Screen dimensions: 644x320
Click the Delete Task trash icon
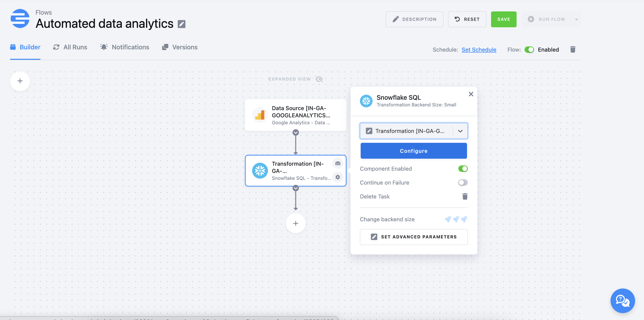(x=465, y=196)
